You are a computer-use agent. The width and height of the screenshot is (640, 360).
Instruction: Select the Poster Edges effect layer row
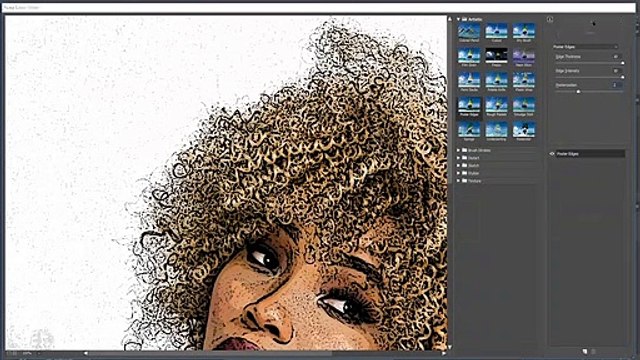[x=587, y=154]
